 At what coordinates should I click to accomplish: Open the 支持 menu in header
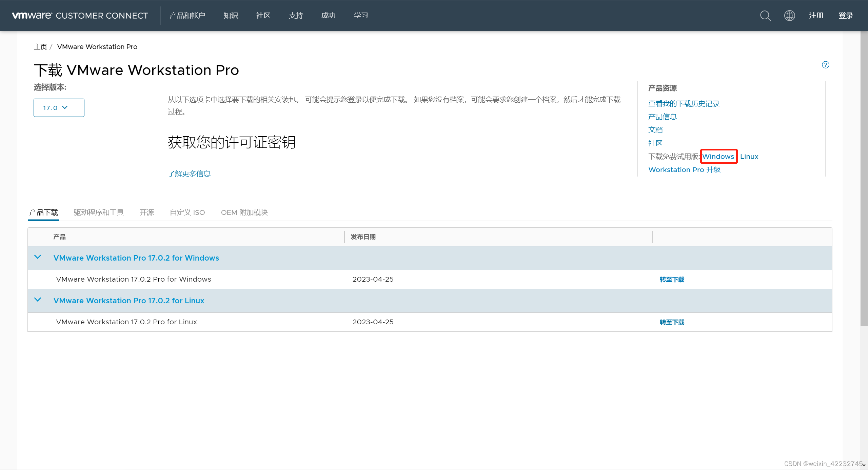pos(296,16)
